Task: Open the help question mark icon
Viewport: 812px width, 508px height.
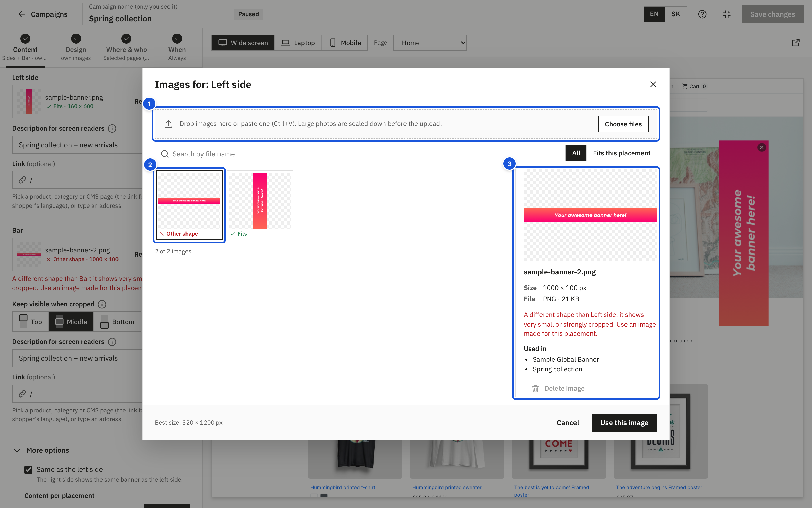Action: [x=702, y=14]
